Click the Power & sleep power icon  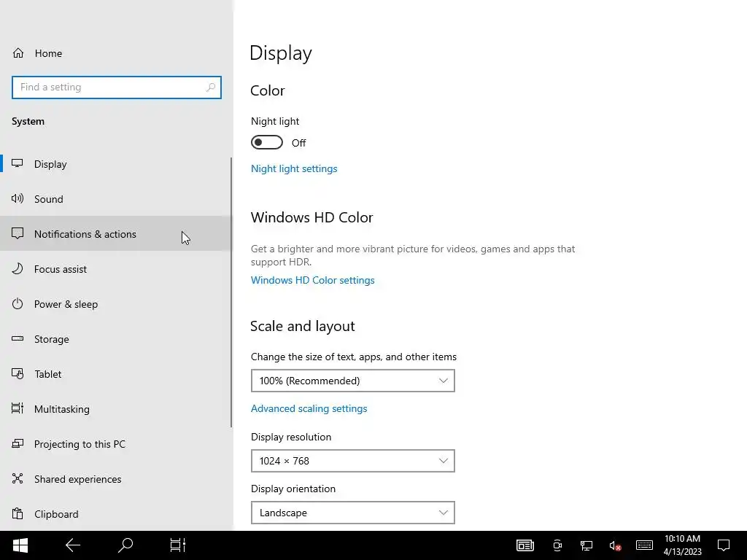[18, 304]
